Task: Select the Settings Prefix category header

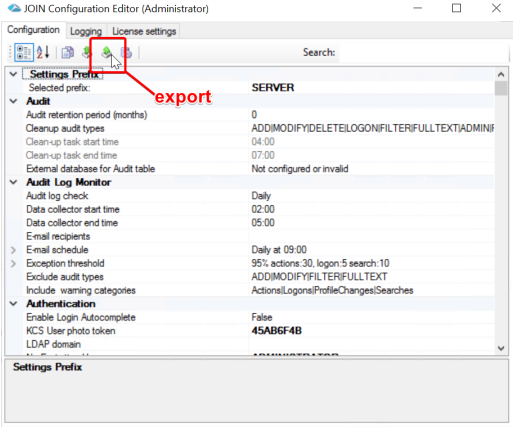Action: point(64,74)
